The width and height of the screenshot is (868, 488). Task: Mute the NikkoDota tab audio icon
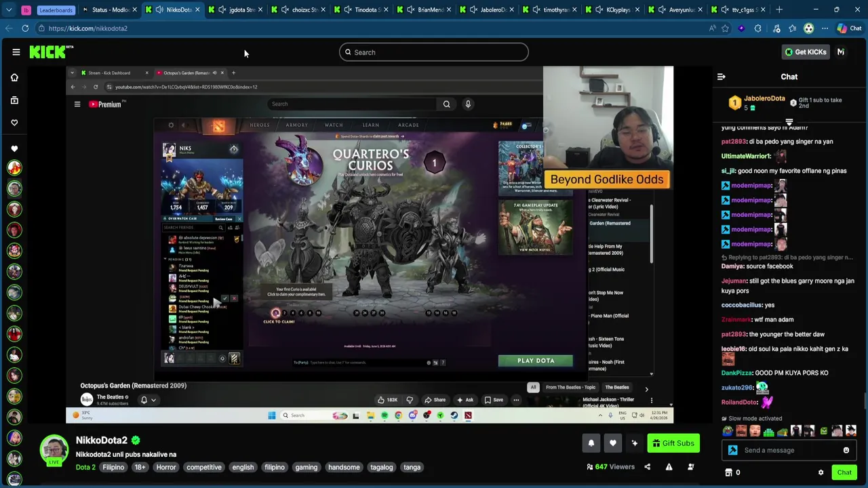159,9
